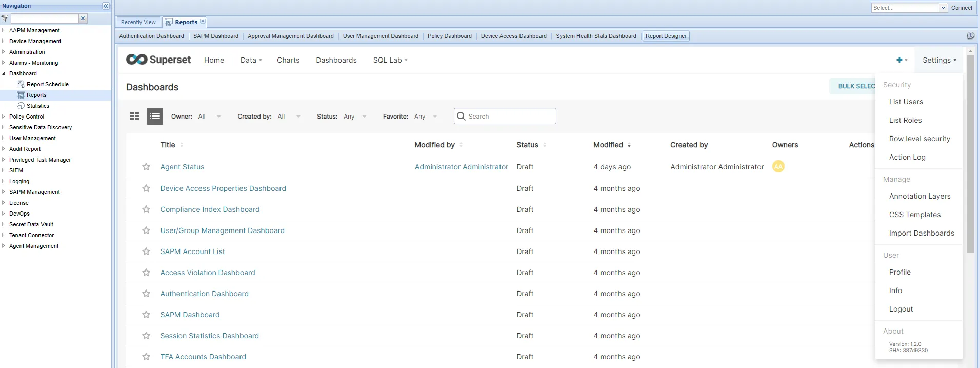This screenshot has height=368, width=980.
Task: Star the Authentication Dashboard row
Action: click(x=146, y=294)
